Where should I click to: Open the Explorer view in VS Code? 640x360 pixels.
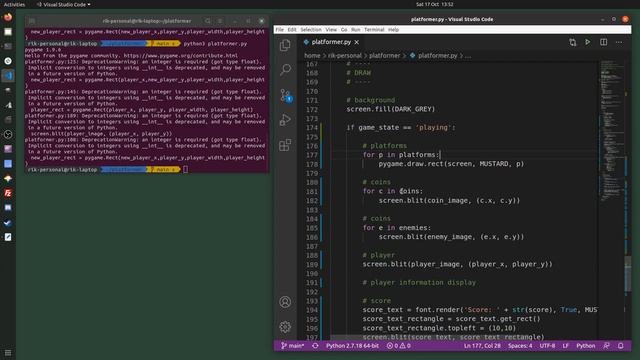coord(285,45)
